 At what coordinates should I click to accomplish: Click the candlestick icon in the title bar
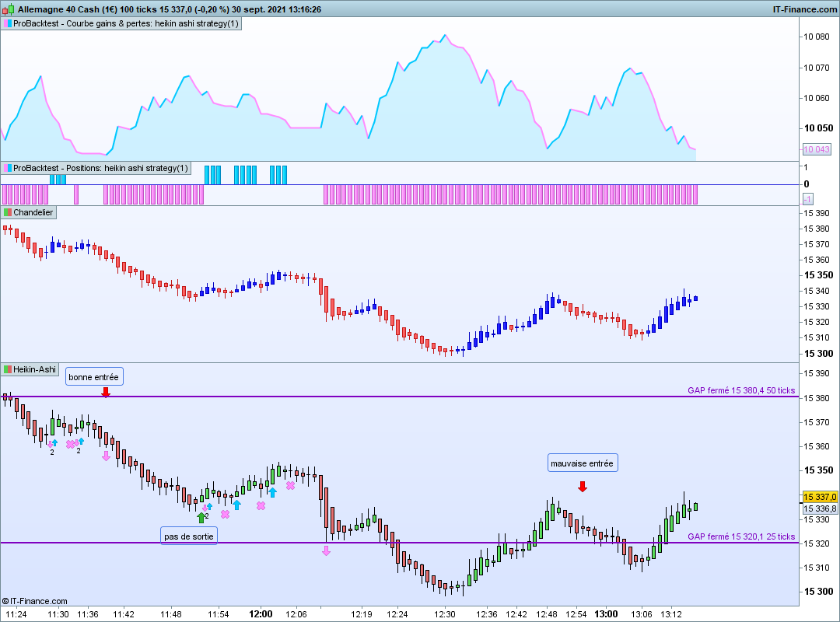point(8,9)
